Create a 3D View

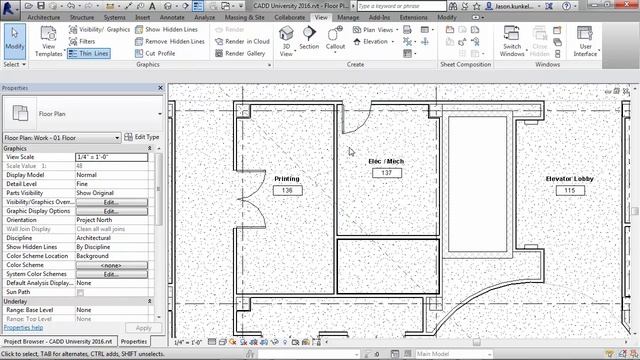click(x=286, y=41)
